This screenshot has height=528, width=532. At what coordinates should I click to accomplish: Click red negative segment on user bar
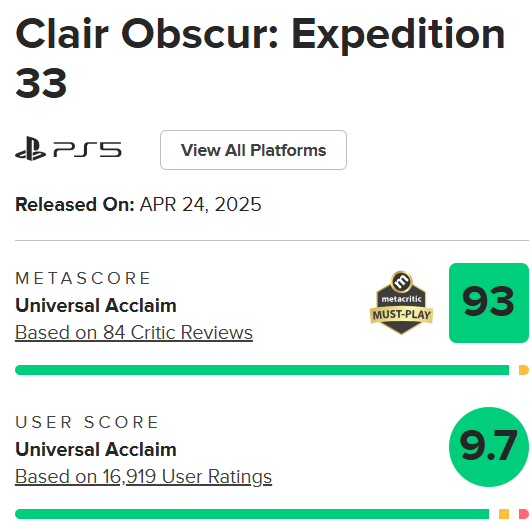(524, 514)
